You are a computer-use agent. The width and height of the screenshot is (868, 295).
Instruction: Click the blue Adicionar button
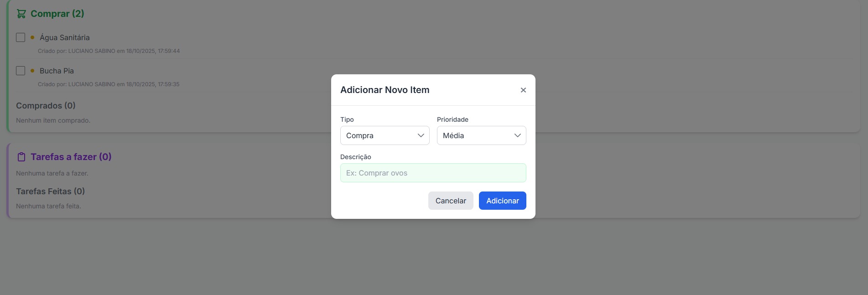pyautogui.click(x=503, y=201)
